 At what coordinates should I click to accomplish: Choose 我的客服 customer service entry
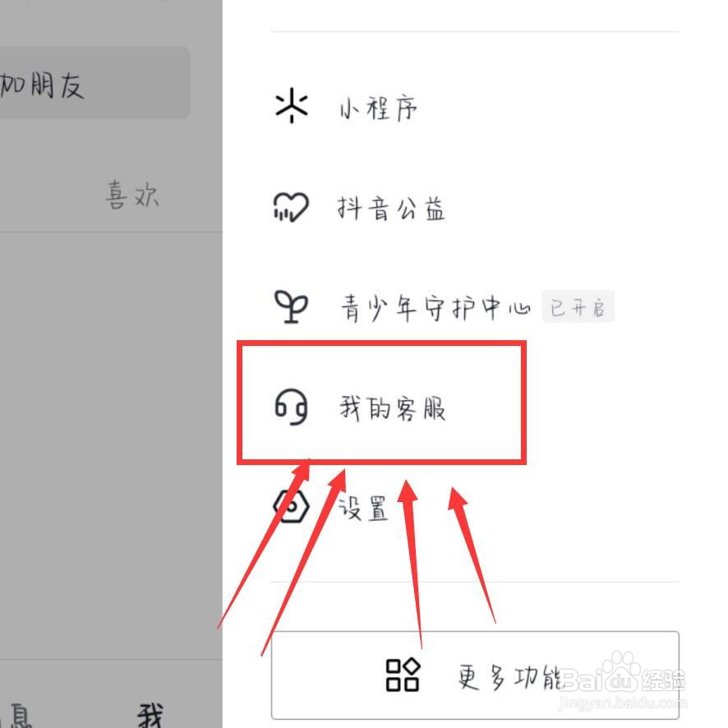[x=474, y=408]
